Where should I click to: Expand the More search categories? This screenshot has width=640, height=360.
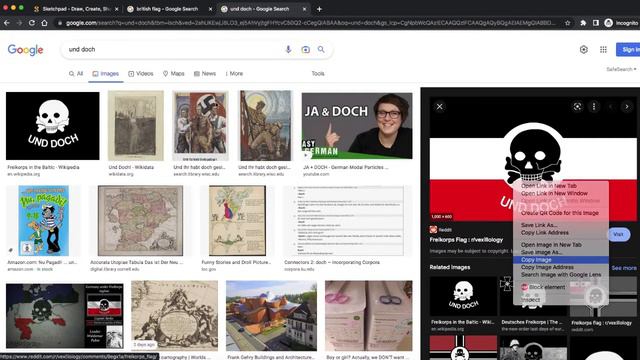coord(234,73)
